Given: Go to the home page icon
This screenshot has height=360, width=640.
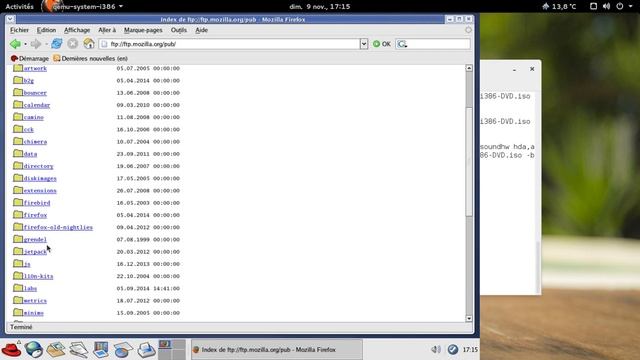Looking at the screenshot, I should coord(89,44).
